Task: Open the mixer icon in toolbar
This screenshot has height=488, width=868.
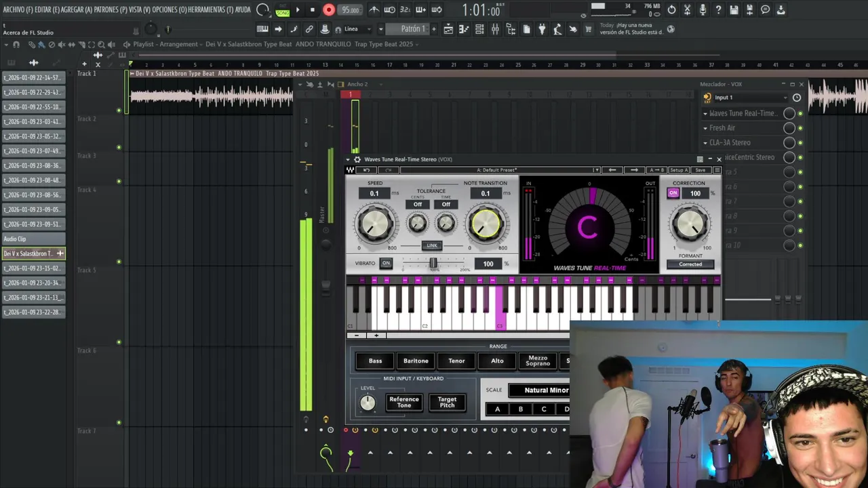Action: pos(495,29)
